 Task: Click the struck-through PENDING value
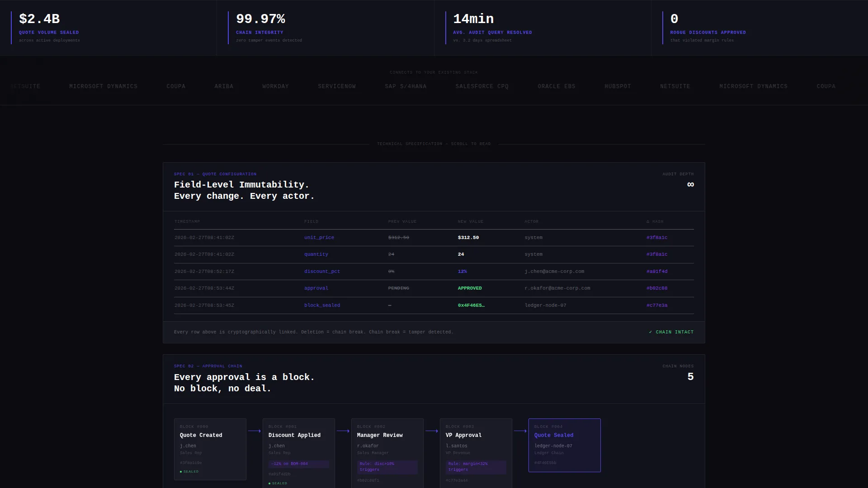pos(398,288)
